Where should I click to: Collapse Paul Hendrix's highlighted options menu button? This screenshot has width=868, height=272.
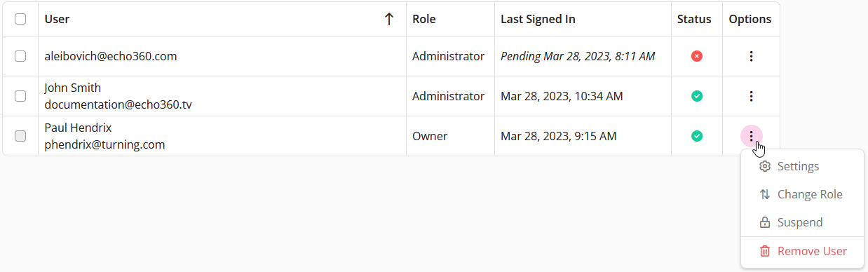[751, 136]
